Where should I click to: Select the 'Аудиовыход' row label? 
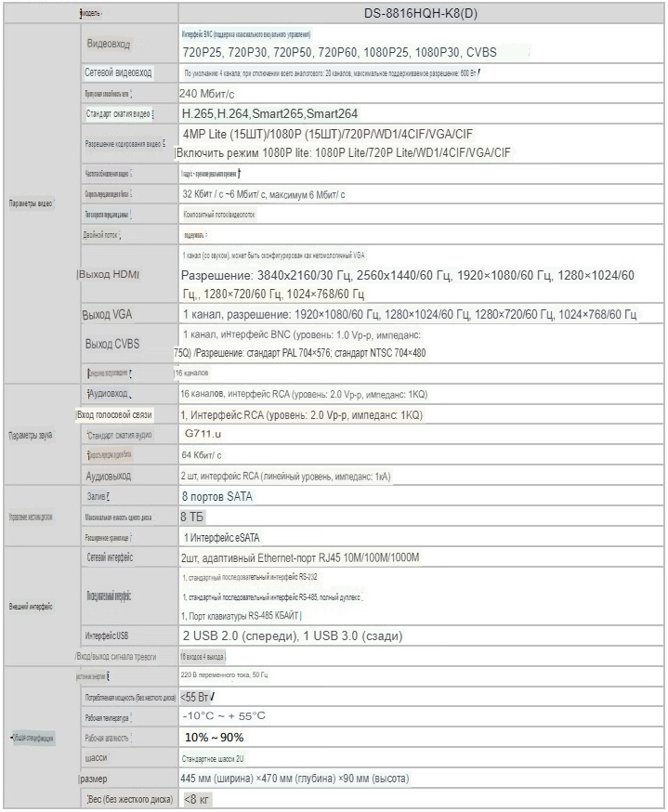click(108, 476)
